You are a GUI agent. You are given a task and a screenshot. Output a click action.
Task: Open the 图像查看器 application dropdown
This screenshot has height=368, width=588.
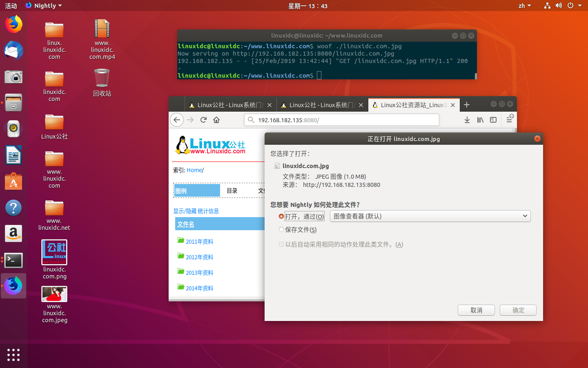click(430, 216)
